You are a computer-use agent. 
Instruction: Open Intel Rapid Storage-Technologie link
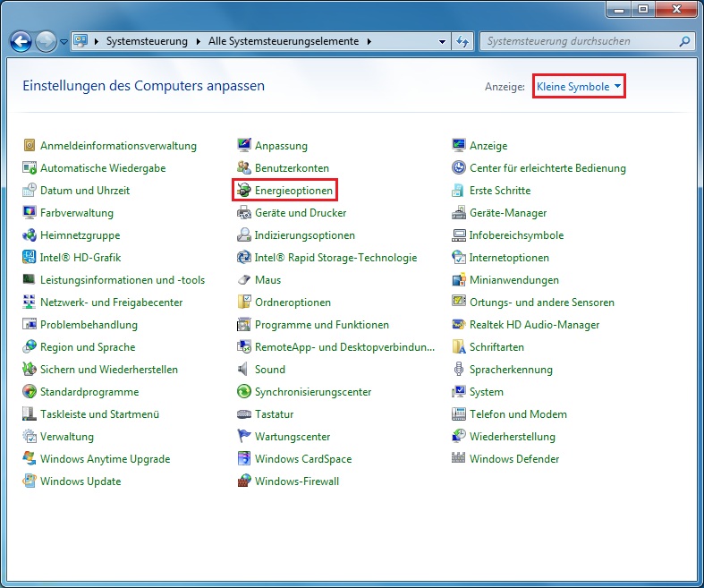[335, 258]
